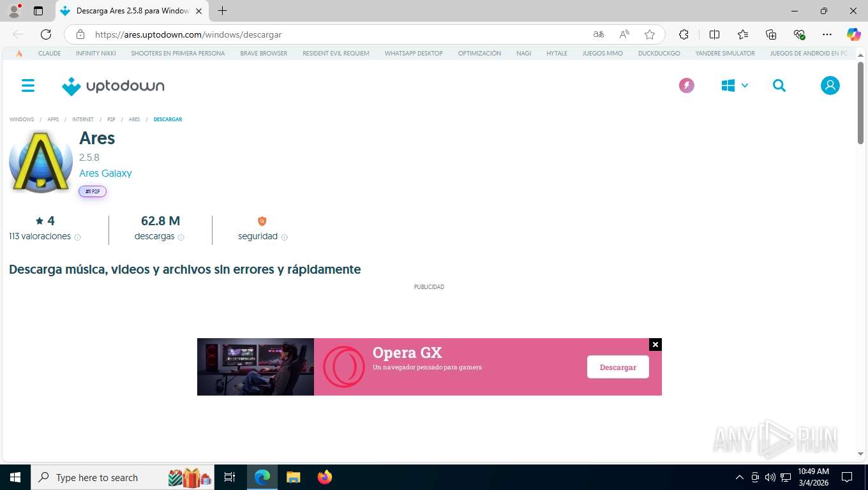The width and height of the screenshot is (868, 490).
Task: Click the Uptodown logo
Action: (113, 86)
